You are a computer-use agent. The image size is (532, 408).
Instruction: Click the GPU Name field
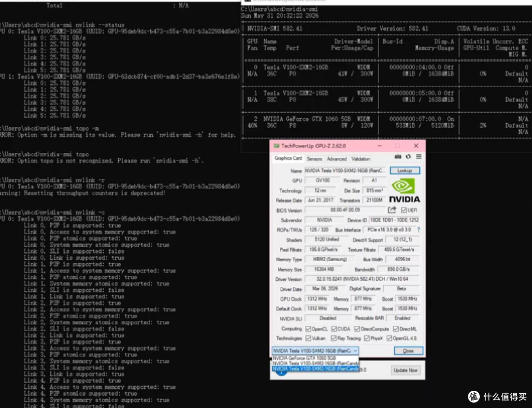tap(345, 170)
